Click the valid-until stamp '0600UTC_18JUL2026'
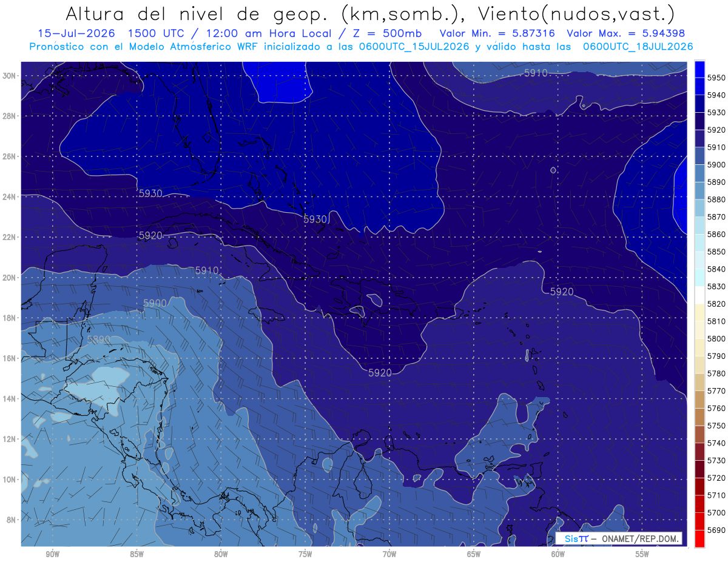The height and width of the screenshot is (562, 728). point(638,47)
